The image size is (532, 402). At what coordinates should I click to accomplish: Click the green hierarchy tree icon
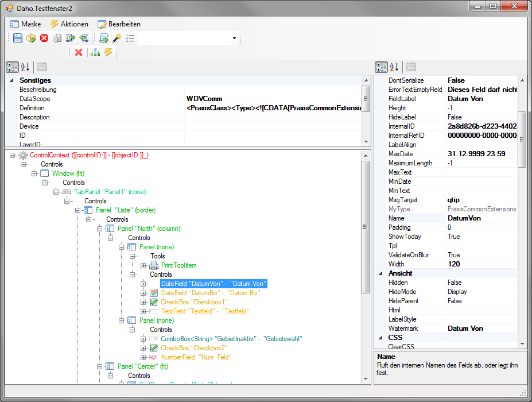click(x=95, y=52)
